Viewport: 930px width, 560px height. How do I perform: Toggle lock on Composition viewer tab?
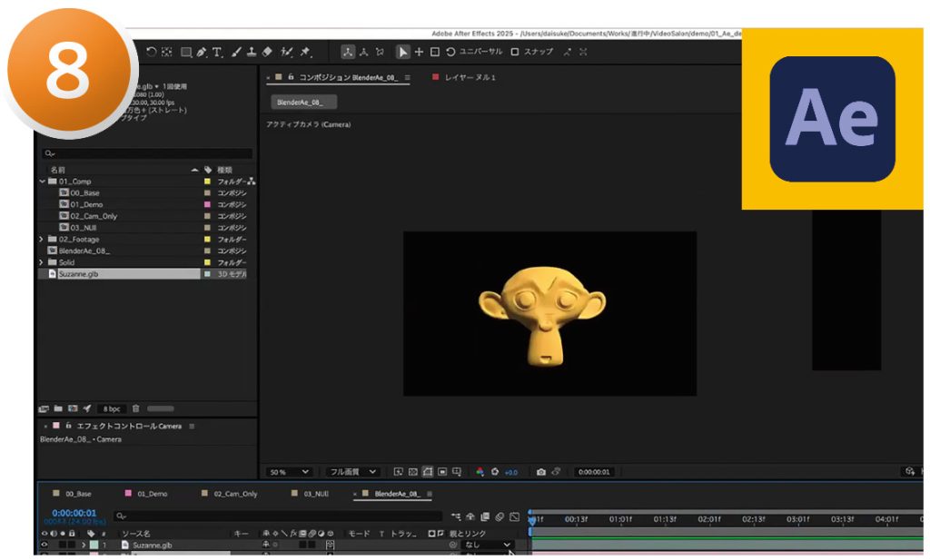(291, 77)
